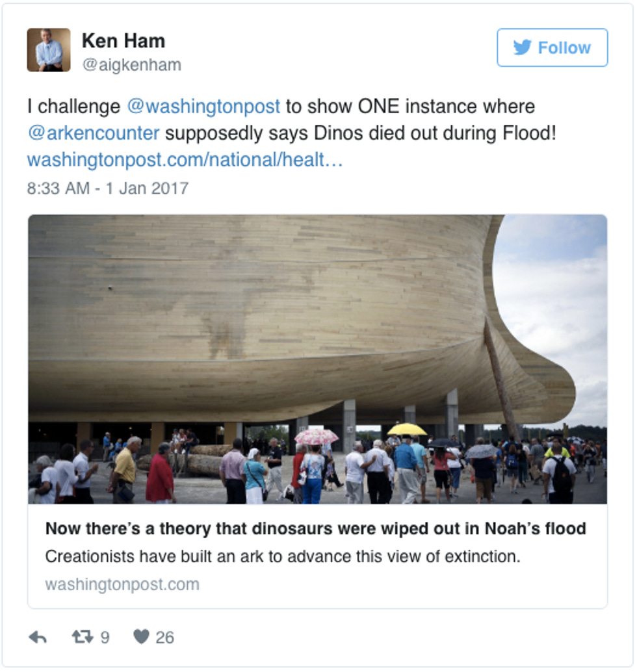The image size is (637, 672).
Task: Click the 'Creationists have built an ark' description
Action: pos(283,557)
